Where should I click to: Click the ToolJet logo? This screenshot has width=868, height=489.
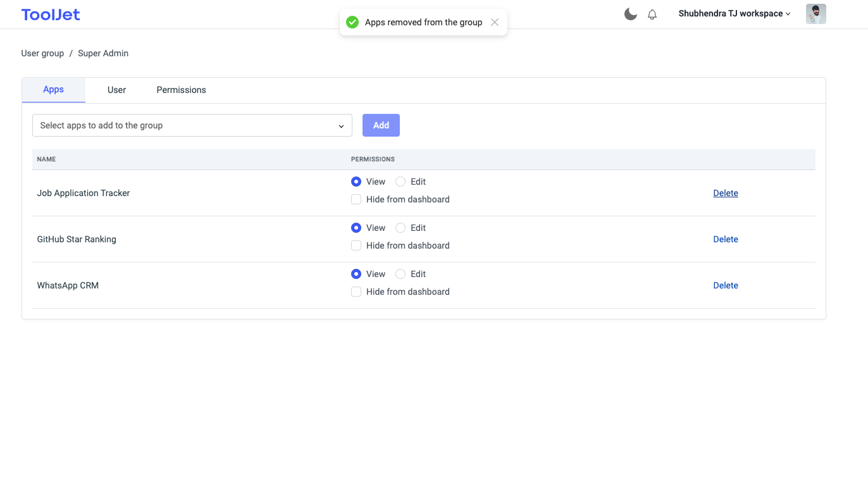[50, 13]
